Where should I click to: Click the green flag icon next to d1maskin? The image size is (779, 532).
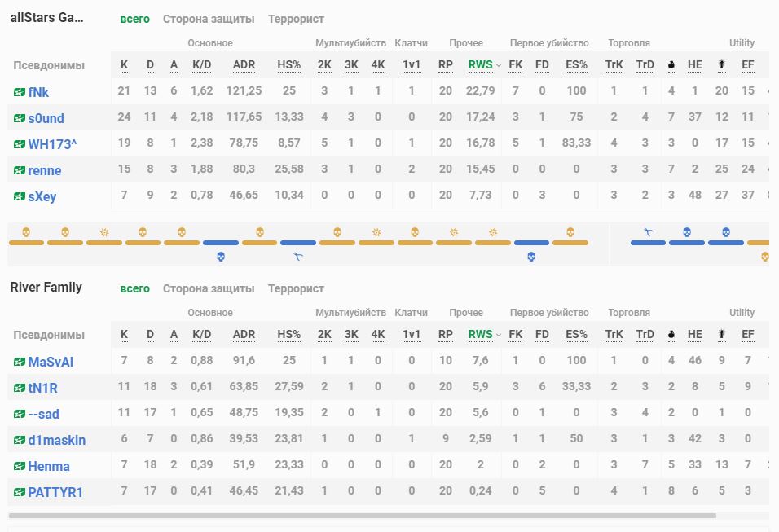click(20, 440)
